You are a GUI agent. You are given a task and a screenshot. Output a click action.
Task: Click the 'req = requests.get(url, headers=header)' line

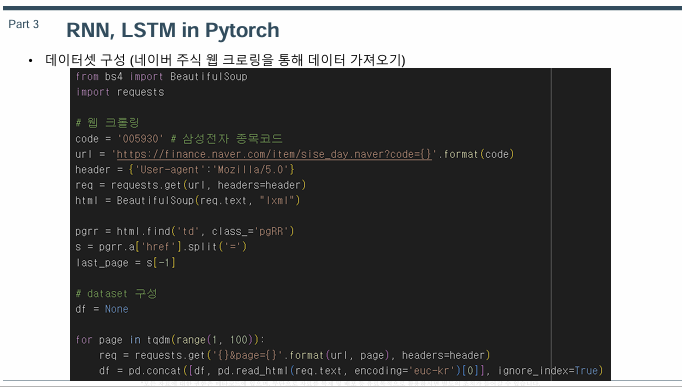tap(191, 185)
